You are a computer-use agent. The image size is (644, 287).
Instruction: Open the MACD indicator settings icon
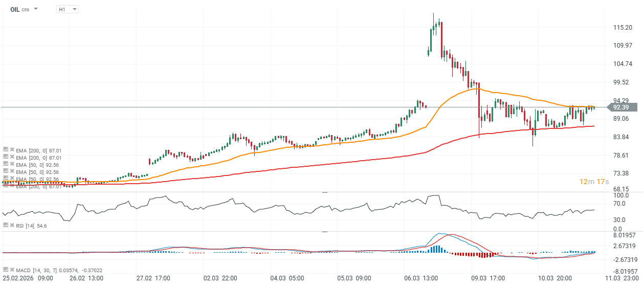[6, 269]
